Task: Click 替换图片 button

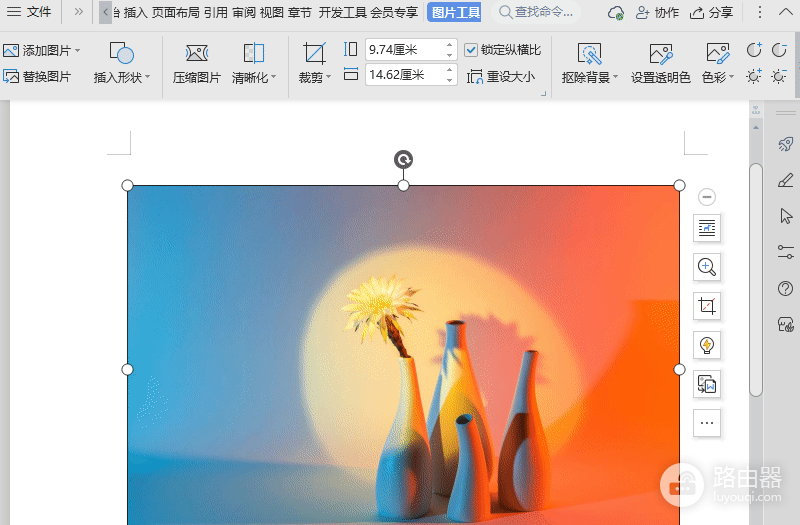Action: point(37,77)
